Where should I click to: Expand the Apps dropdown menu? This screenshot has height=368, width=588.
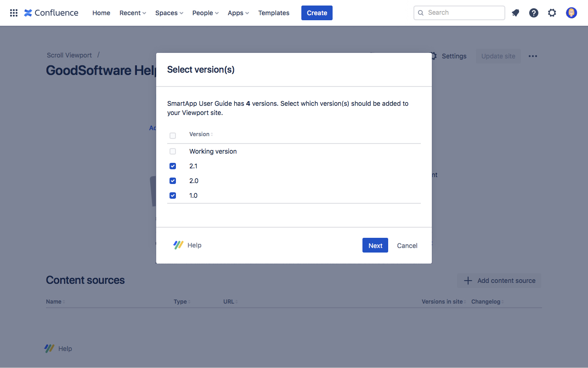pyautogui.click(x=238, y=13)
